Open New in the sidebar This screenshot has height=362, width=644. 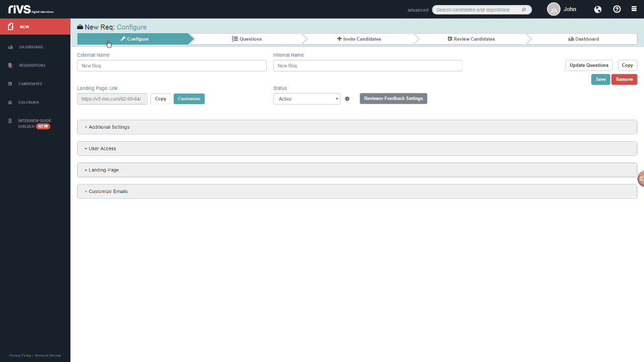pyautogui.click(x=35, y=27)
